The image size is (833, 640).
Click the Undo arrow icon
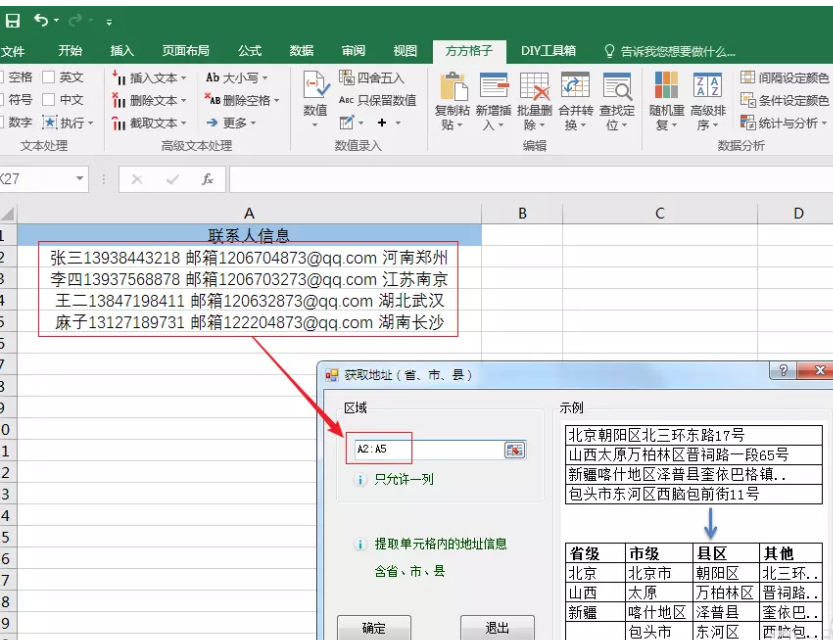(41, 20)
